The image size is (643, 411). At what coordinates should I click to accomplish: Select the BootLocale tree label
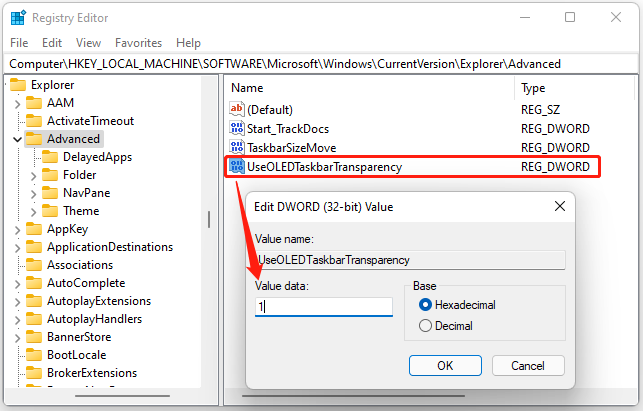point(77,355)
